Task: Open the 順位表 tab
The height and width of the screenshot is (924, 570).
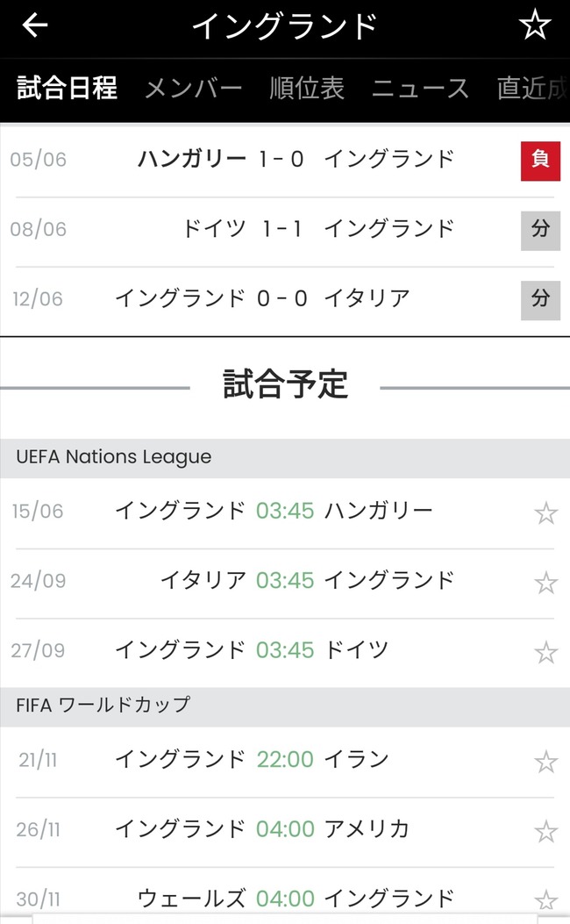Action: point(307,89)
